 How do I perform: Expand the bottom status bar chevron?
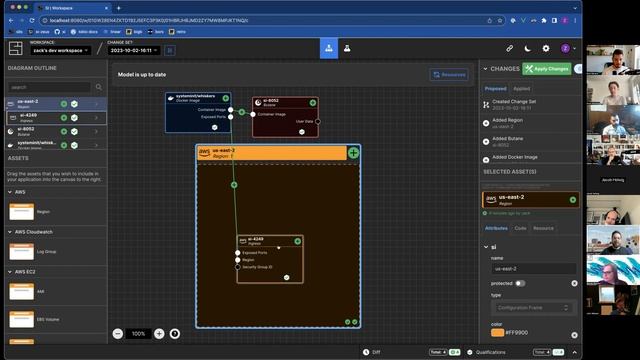tap(574, 352)
